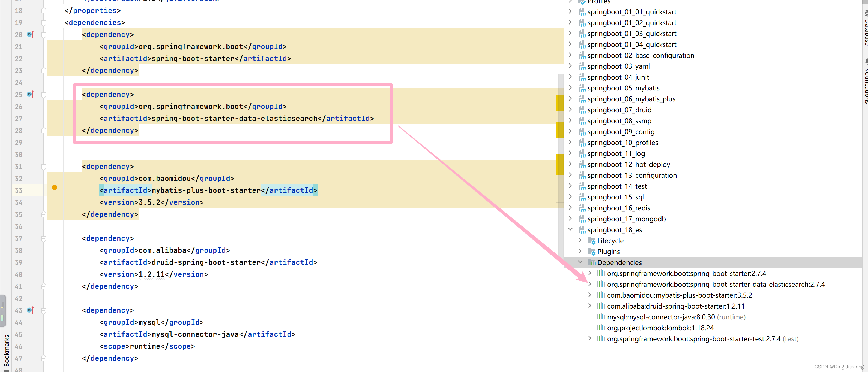Expand springboot_01_02_quickstart module
Viewport: 868px width, 372px height.
pyautogui.click(x=570, y=22)
